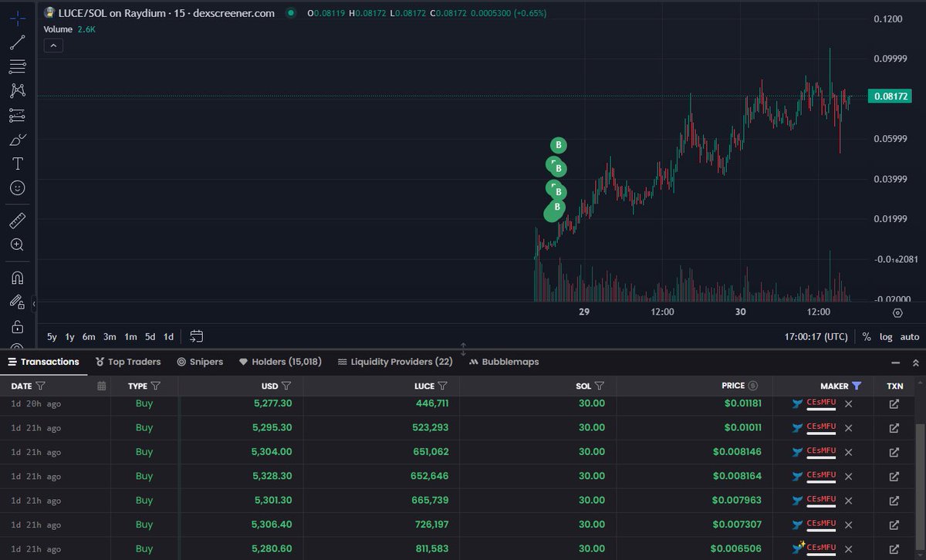Set chart range to 5d
926x560 pixels.
pyautogui.click(x=150, y=336)
